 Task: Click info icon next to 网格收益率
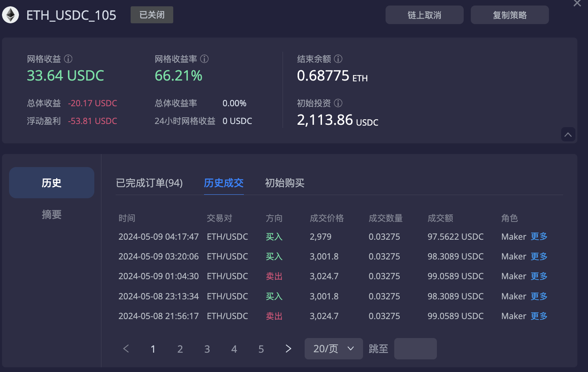coord(204,59)
